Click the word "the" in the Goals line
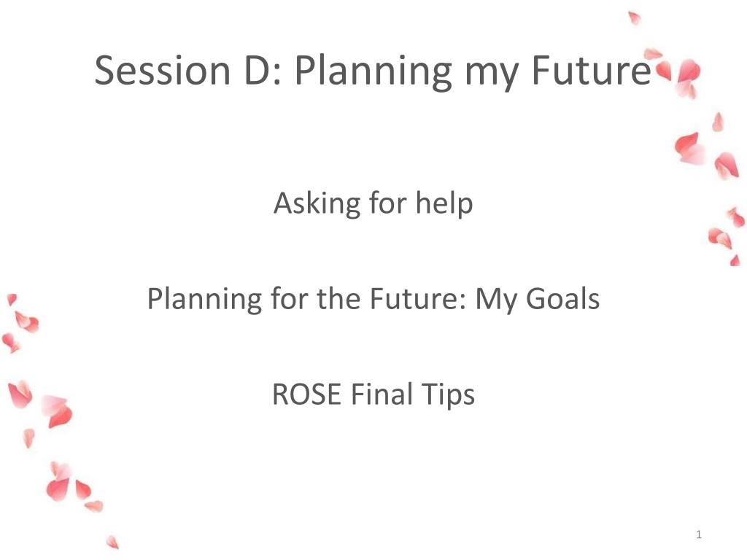 (x=338, y=299)
